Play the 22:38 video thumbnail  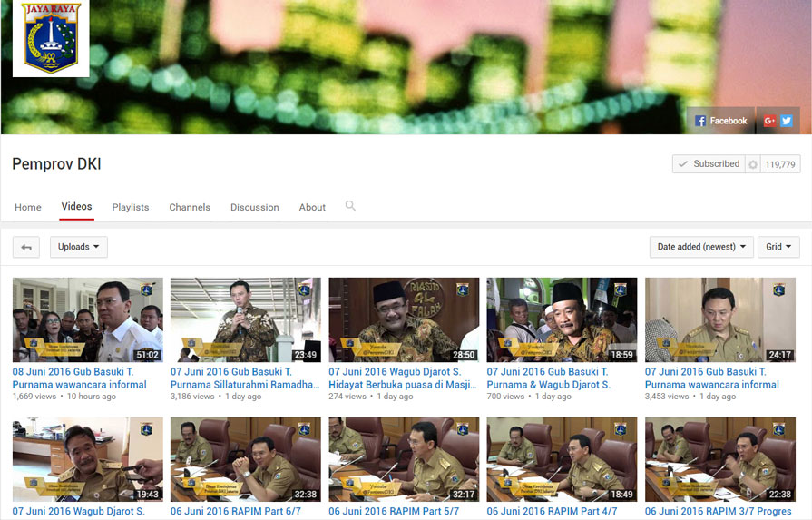click(720, 459)
